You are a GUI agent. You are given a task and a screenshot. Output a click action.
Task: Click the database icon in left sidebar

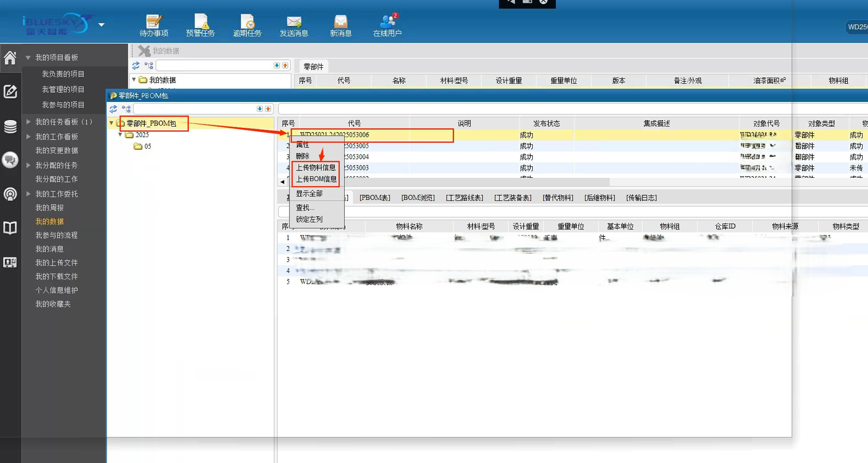pyautogui.click(x=10, y=126)
